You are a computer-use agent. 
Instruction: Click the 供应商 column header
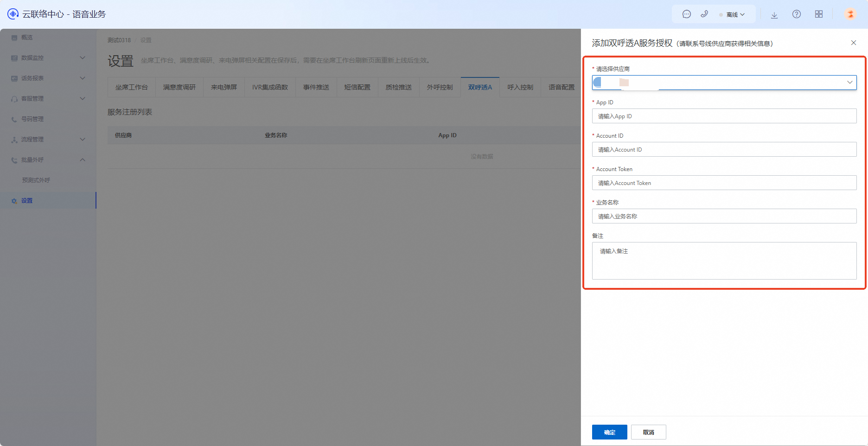pyautogui.click(x=123, y=135)
